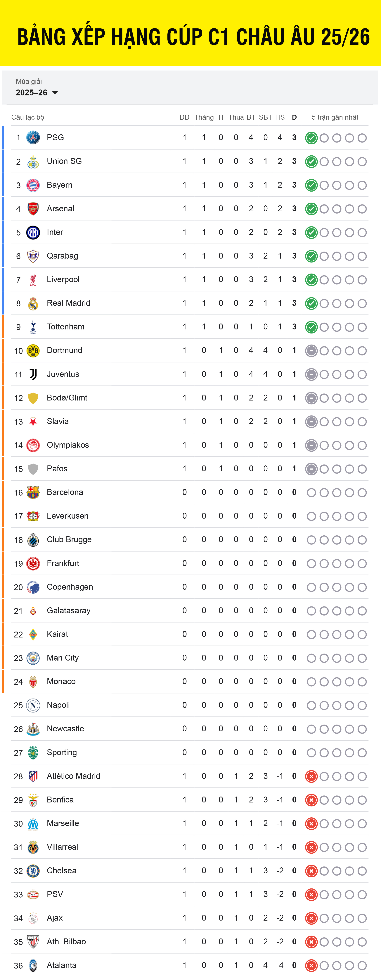Click the HS goal difference column header
The width and height of the screenshot is (381, 980).
click(x=280, y=117)
